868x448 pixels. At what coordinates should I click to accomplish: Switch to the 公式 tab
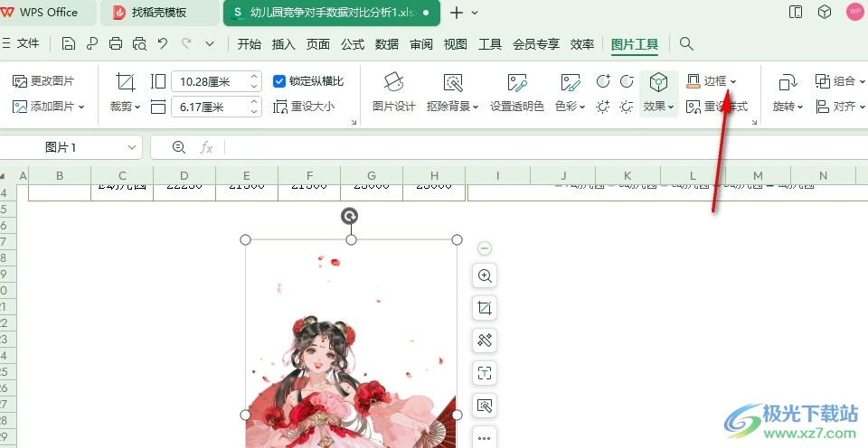pos(352,44)
